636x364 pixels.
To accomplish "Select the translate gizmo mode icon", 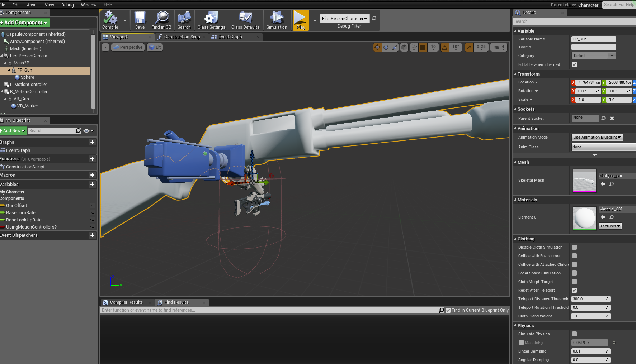I will (x=377, y=47).
